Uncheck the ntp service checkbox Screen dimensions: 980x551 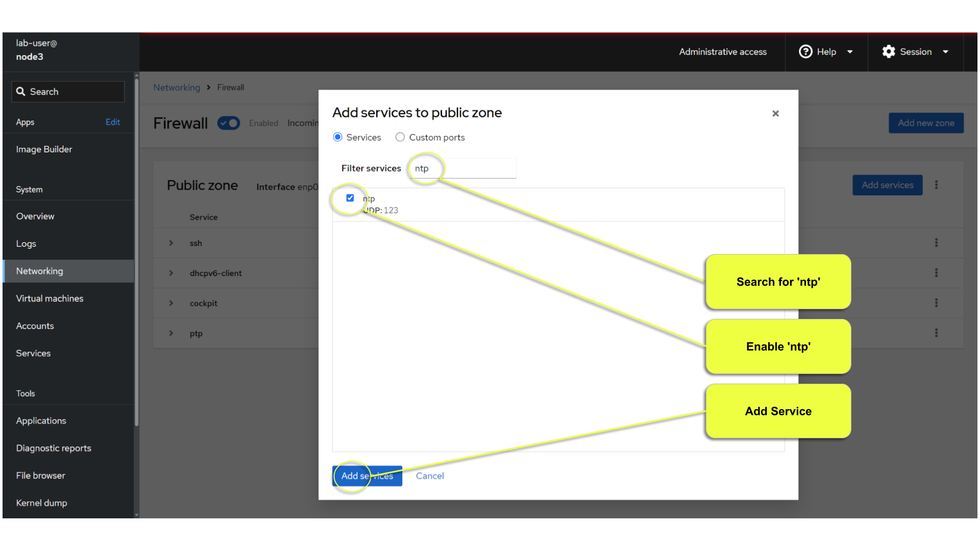click(x=350, y=198)
